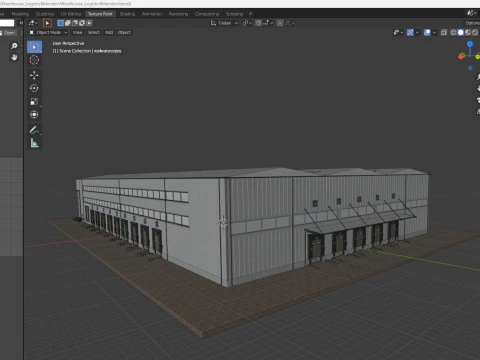The height and width of the screenshot is (360, 480).
Task: Click the tweak selection tool icon in header
Action: (x=47, y=23)
